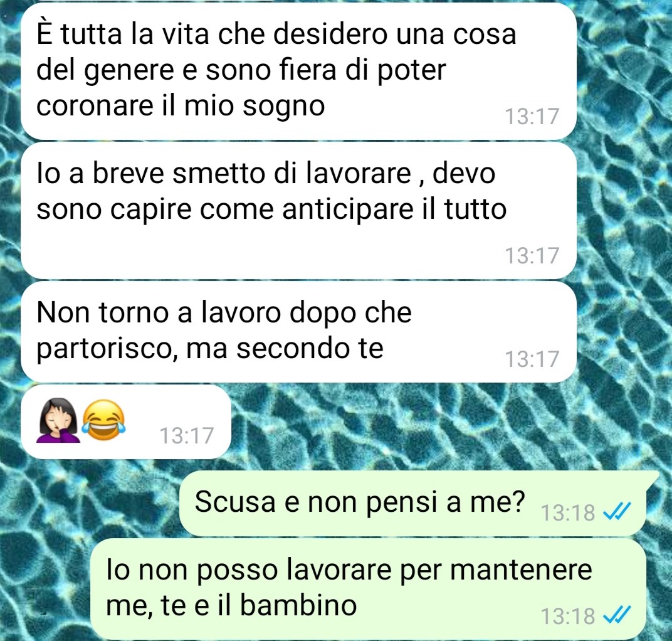Click the facepalm woman emoji
Image resolution: width=672 pixels, height=641 pixels.
coord(58,420)
